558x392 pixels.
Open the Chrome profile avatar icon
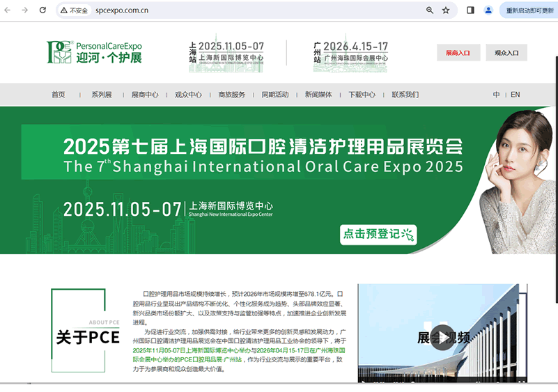click(x=488, y=10)
